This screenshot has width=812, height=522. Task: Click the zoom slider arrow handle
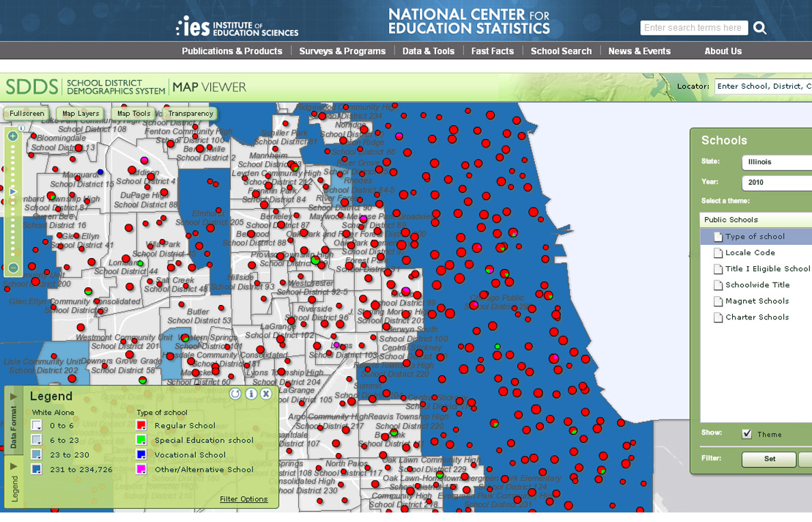click(13, 192)
